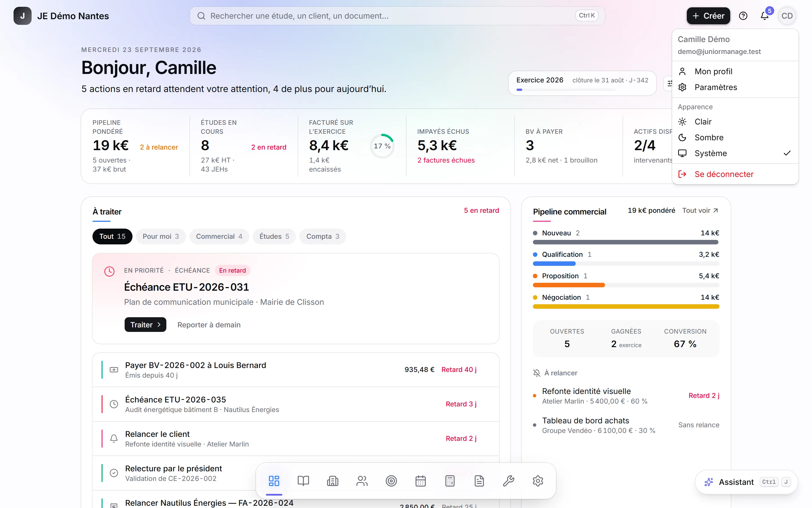Viewport: 812px width, 508px height.
Task: Open the target icon in bottom dock
Action: click(x=391, y=481)
